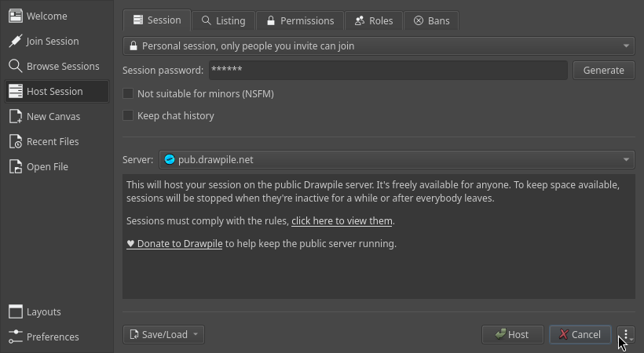Click the Donate to Drawpile link

pyautogui.click(x=174, y=244)
